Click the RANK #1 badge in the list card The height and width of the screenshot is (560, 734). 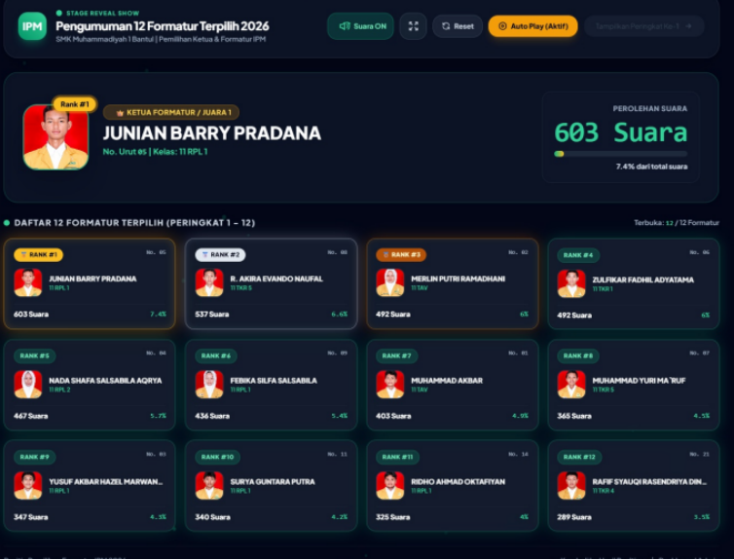pos(38,255)
